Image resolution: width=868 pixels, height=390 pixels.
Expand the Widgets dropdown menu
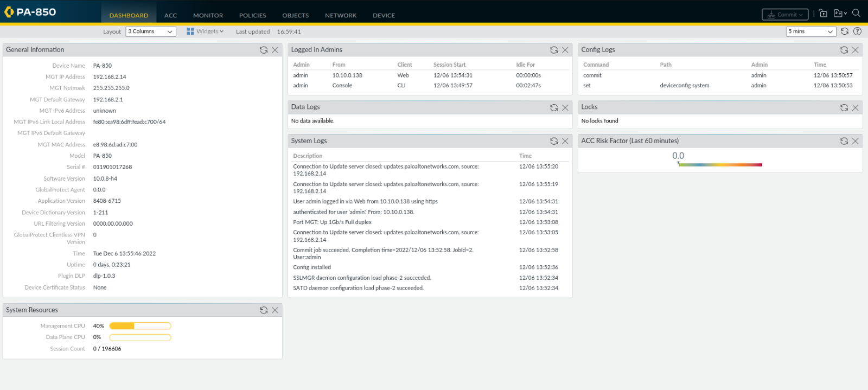[x=205, y=31]
